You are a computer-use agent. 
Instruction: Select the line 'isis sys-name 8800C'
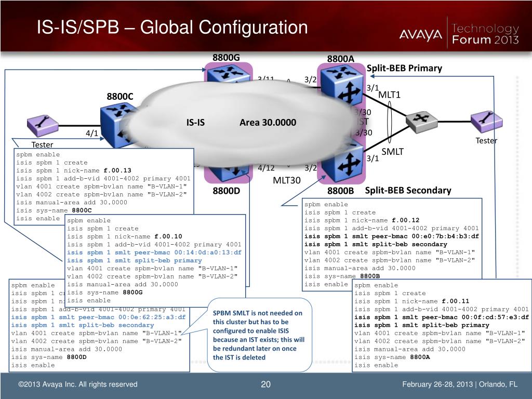tap(54, 210)
